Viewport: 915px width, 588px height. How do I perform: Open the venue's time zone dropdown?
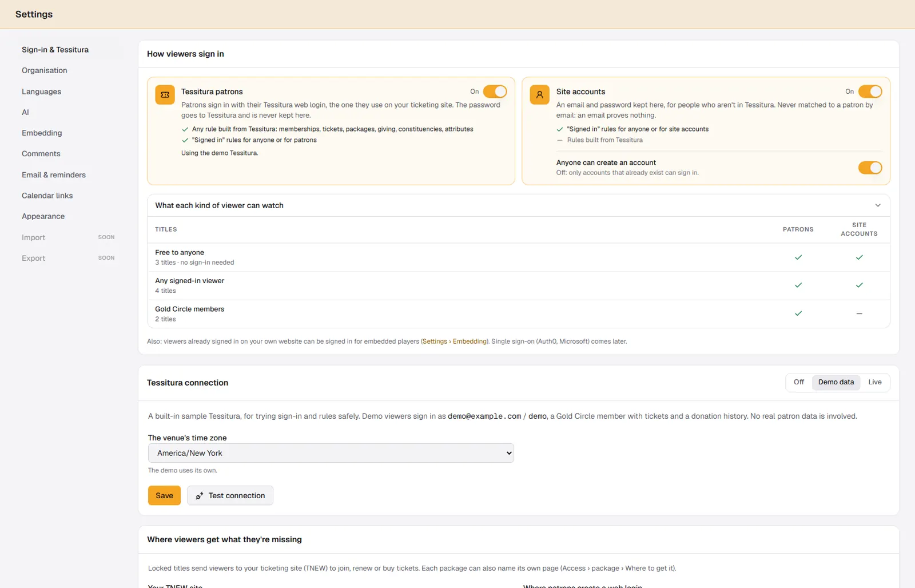pos(331,453)
